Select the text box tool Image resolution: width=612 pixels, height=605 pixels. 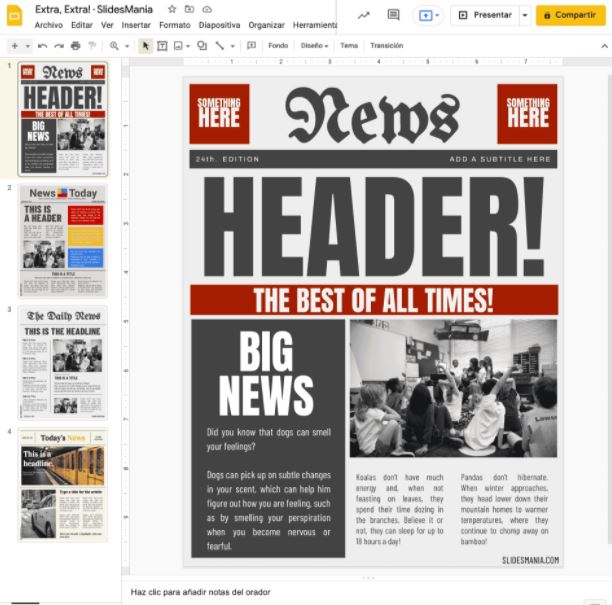[x=162, y=46]
